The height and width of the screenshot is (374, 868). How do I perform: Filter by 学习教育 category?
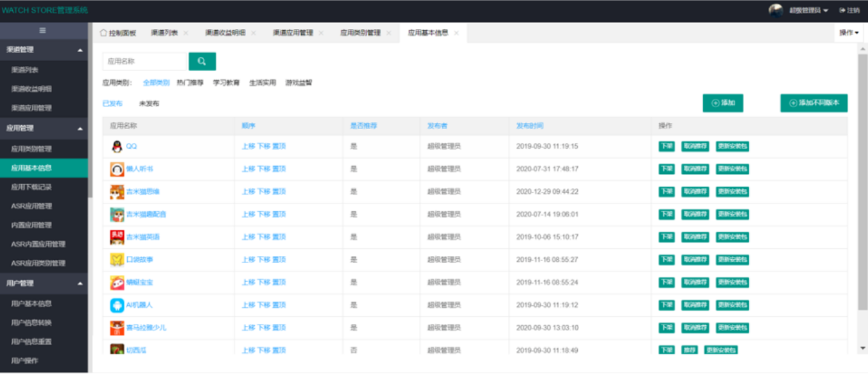226,83
